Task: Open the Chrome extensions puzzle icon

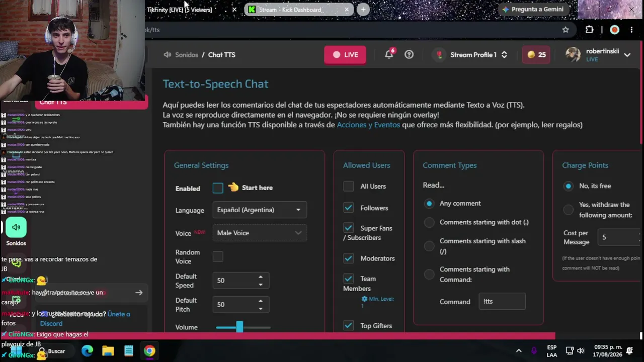Action: 589,30
